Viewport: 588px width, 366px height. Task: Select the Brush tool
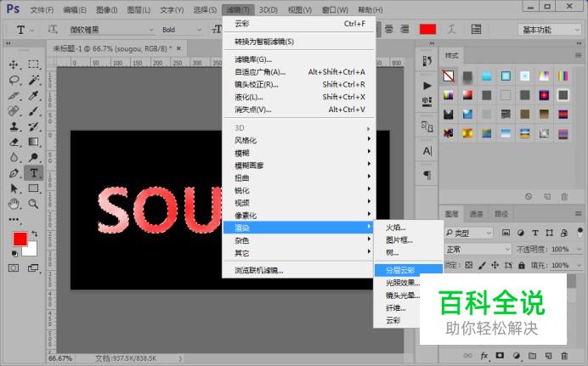point(33,111)
